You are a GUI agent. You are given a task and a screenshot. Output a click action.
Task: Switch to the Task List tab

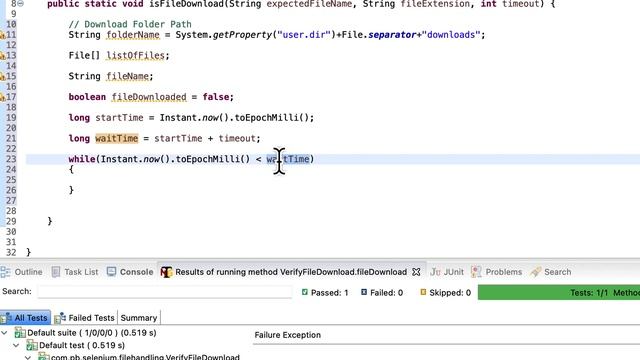coord(75,272)
